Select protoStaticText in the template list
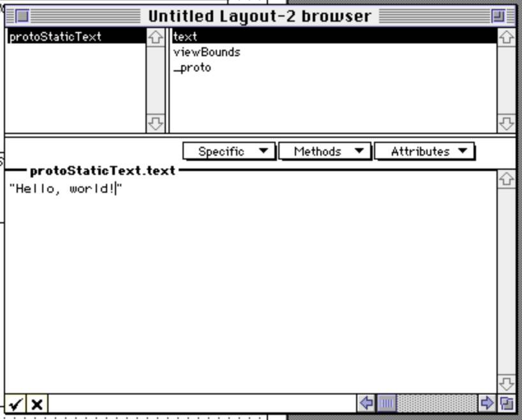This screenshot has width=522, height=420. pyautogui.click(x=56, y=37)
